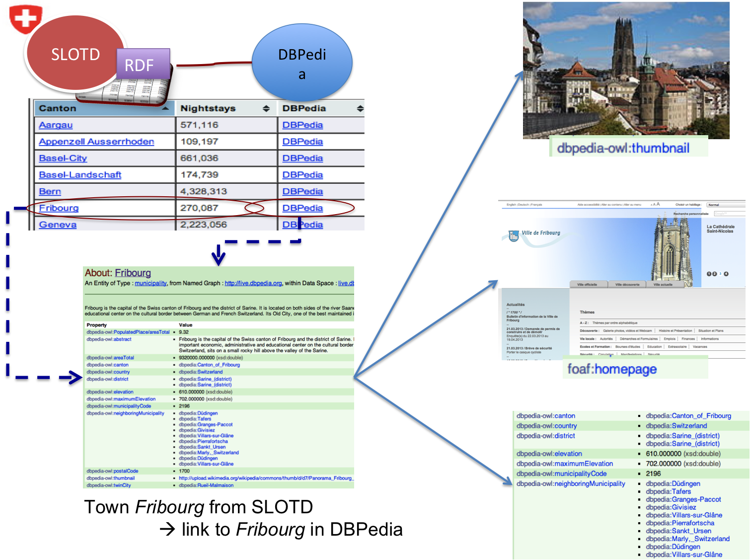The image size is (750, 560).
Task: Open the 'Démarches et Formulaires' link
Action: (x=639, y=339)
